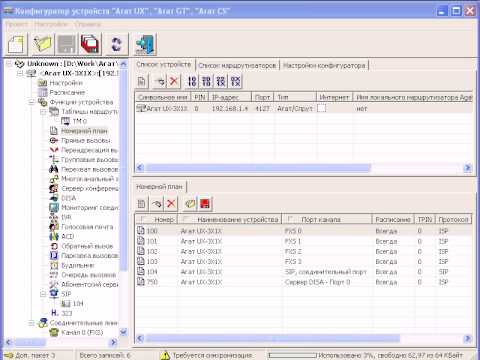
Task: Open the Справка menu
Action: [x=88, y=24]
